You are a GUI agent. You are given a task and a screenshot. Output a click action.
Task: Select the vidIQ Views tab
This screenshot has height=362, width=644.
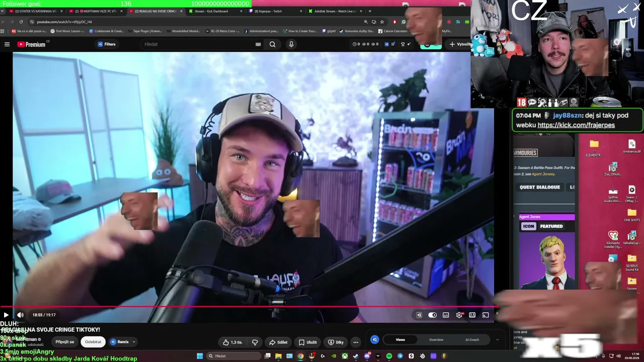[400, 340]
